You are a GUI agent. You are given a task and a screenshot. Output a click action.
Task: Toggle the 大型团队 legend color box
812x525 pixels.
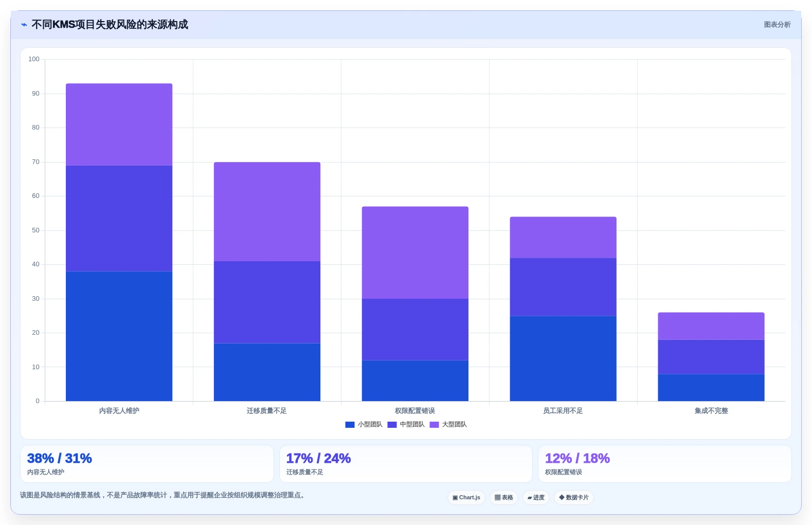(434, 425)
